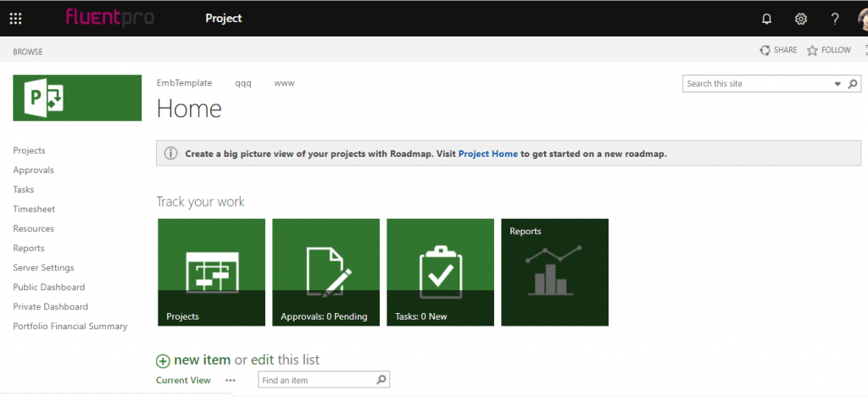
Task: Open the Projects tile
Action: [211, 272]
